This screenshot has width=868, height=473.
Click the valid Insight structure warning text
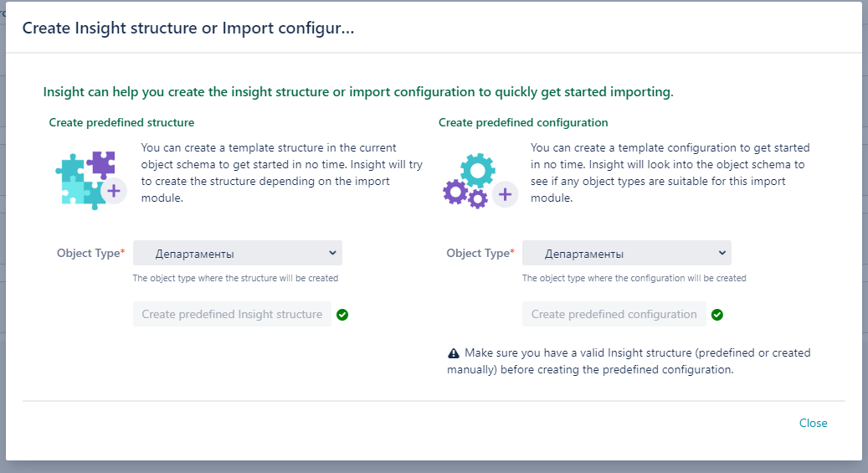(629, 361)
